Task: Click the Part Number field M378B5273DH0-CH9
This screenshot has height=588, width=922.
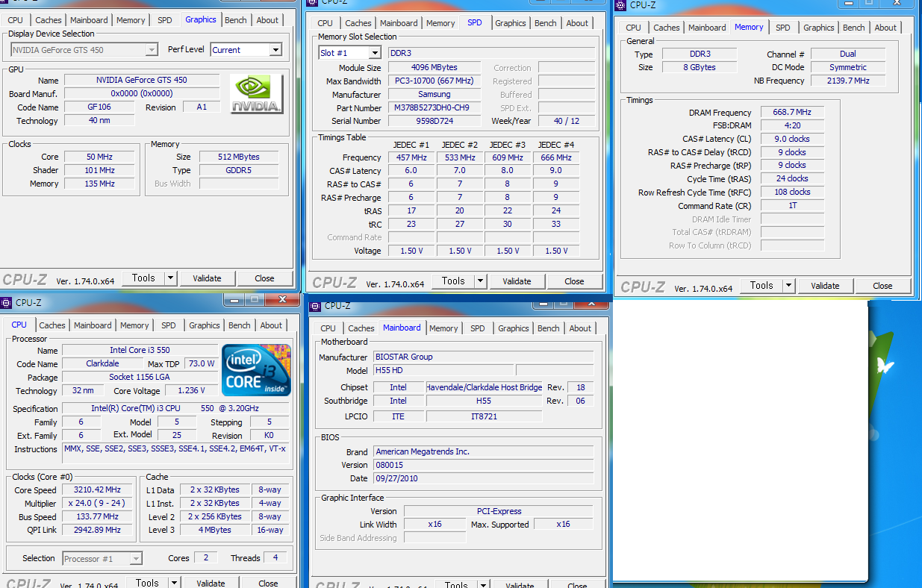Action: pos(434,108)
